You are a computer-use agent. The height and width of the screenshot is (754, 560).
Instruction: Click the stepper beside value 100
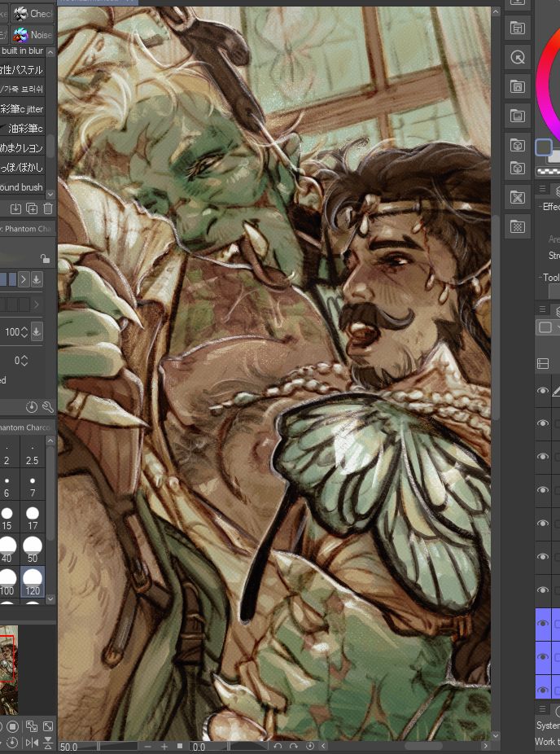click(24, 331)
